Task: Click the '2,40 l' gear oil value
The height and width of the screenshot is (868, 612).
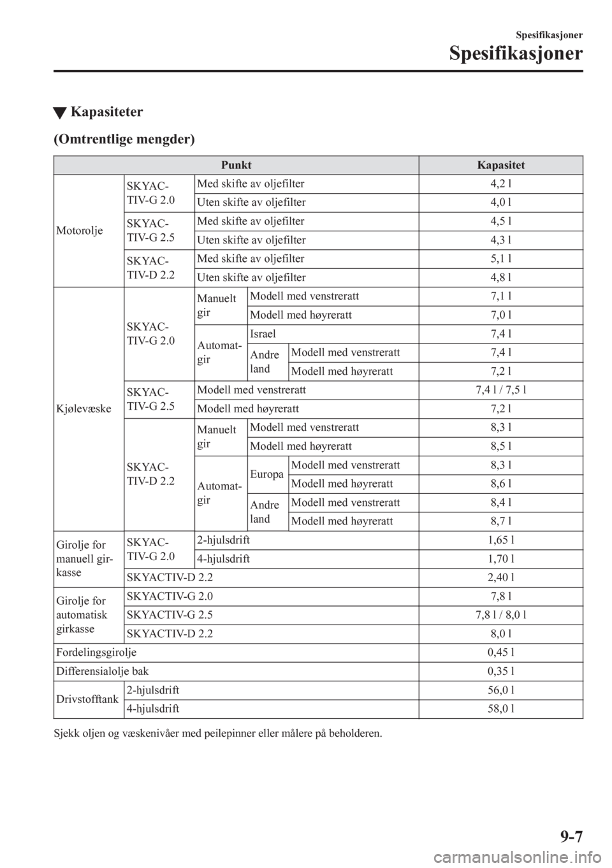Action: coord(501,578)
